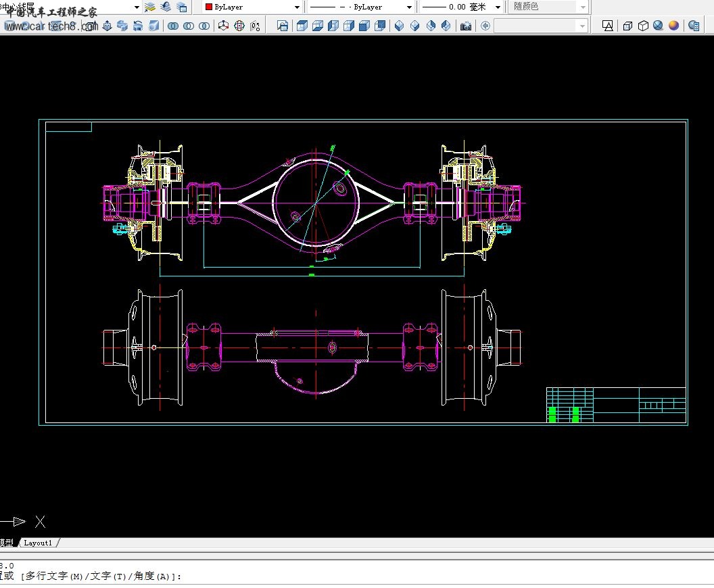Select the SW Isometric view icon
The height and width of the screenshot is (588, 714).
click(x=399, y=26)
